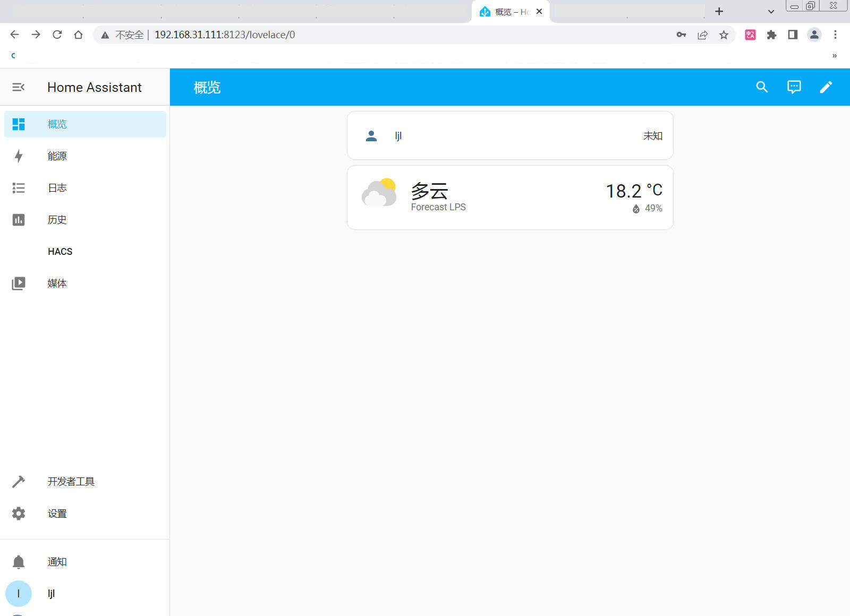Select HACS in the sidebar
Image resolution: width=850 pixels, height=616 pixels.
pos(85,252)
